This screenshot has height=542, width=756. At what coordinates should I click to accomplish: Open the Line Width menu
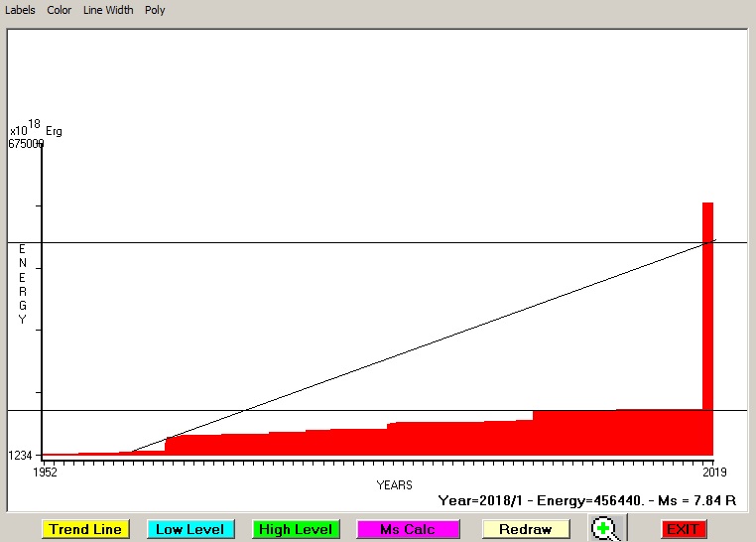pyautogui.click(x=108, y=10)
